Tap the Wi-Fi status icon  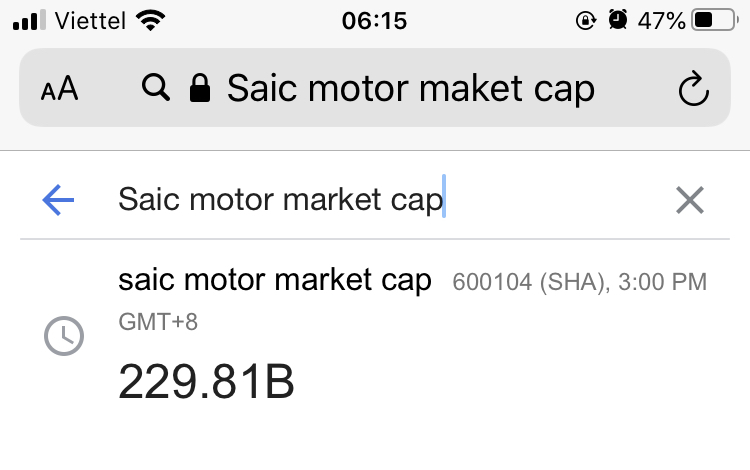click(x=150, y=21)
